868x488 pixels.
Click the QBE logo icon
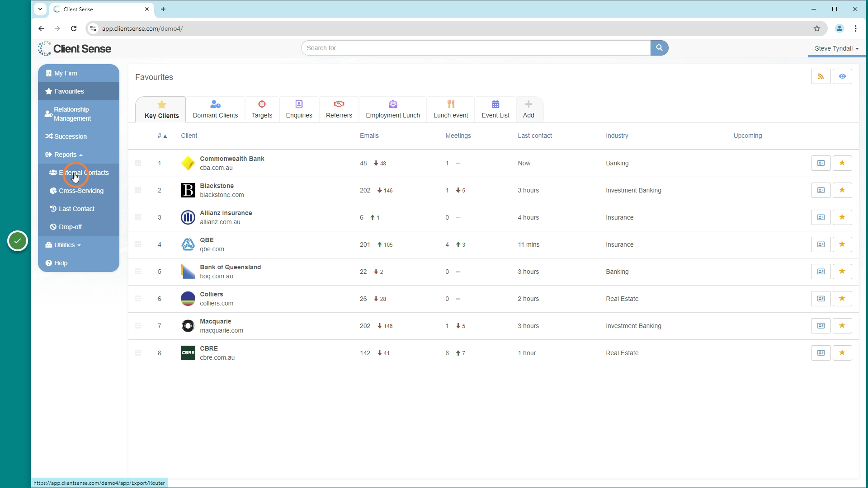tap(188, 244)
